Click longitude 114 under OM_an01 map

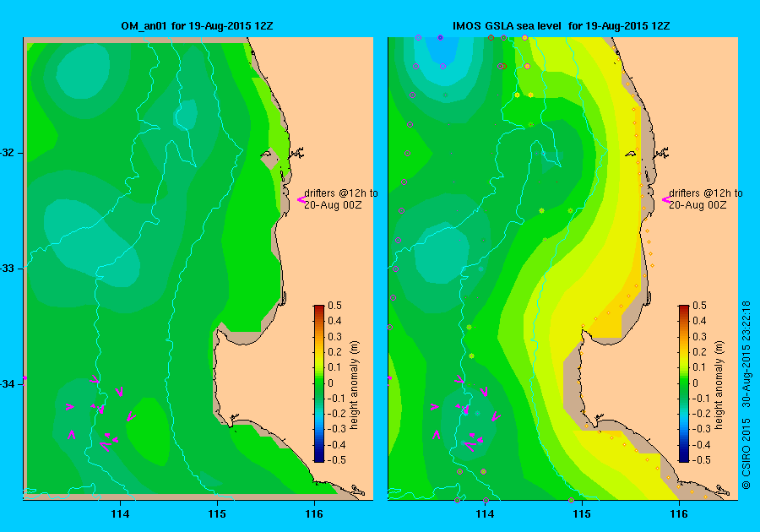[120, 514]
